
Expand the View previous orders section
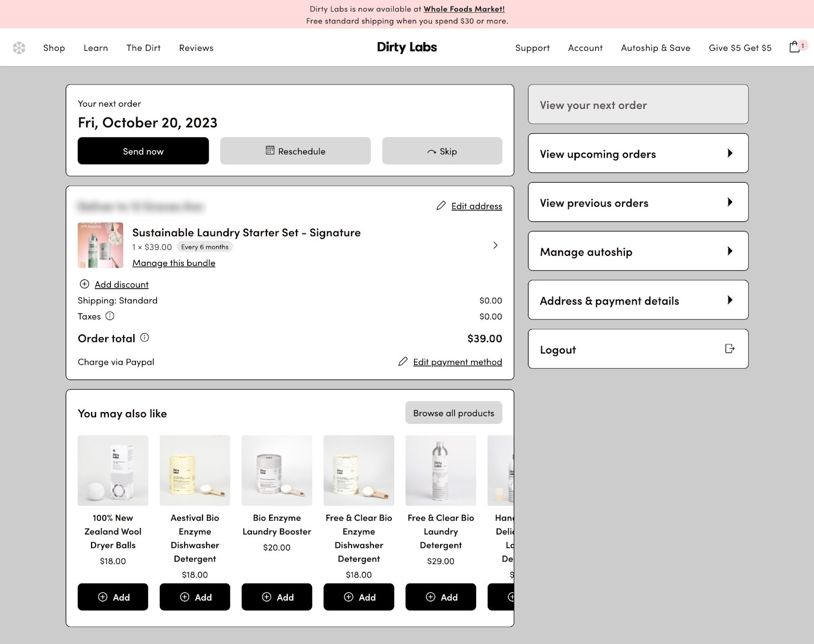[731, 202]
